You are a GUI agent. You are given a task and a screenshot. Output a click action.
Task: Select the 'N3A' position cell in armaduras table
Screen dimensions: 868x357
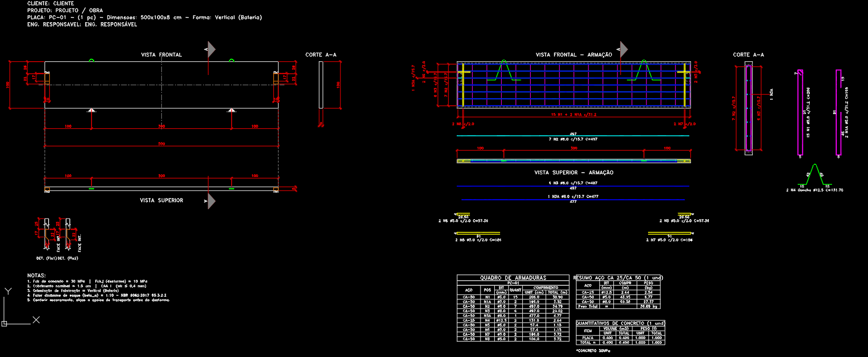coord(487,316)
